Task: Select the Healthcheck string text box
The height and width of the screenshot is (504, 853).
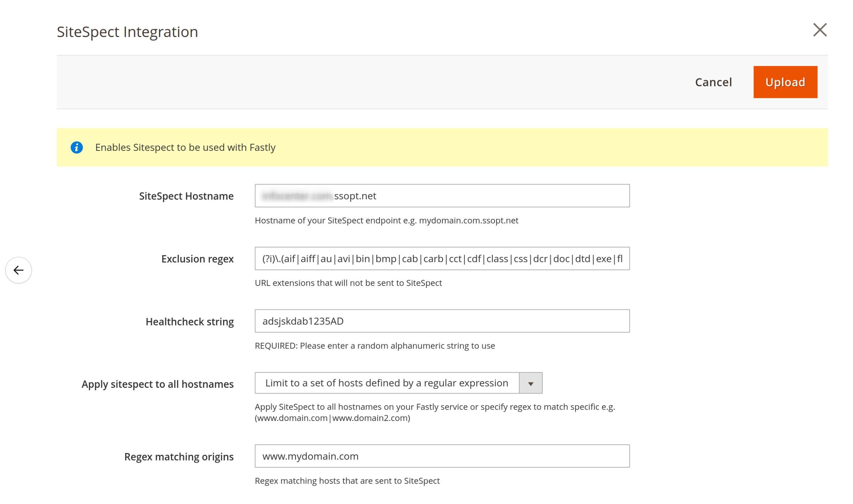Action: (442, 321)
